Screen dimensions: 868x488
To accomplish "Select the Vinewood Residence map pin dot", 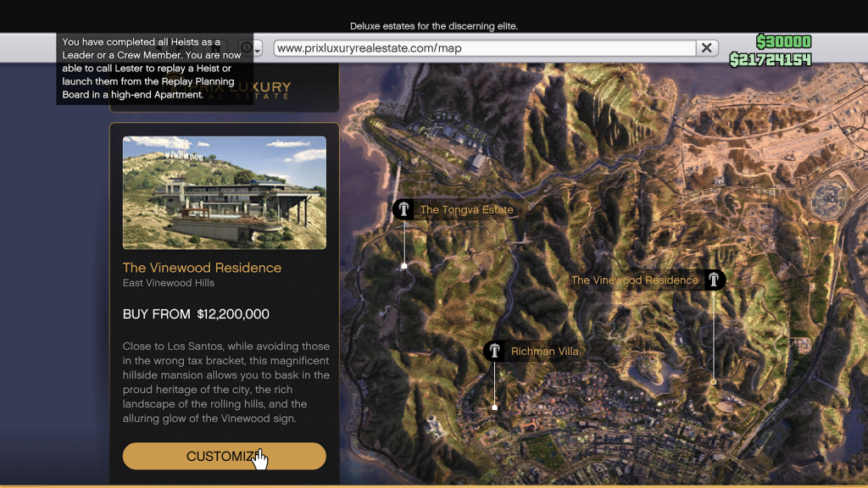I will pos(714,382).
